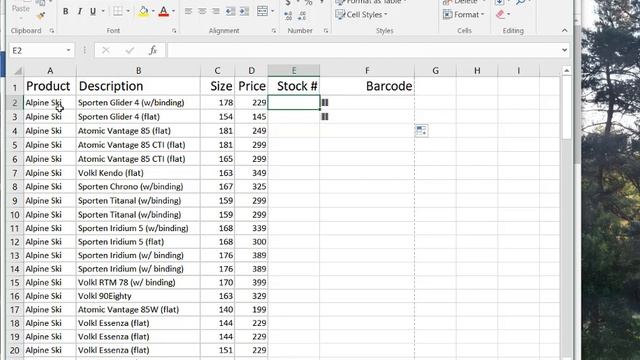Apply the red Font Color

click(164, 12)
